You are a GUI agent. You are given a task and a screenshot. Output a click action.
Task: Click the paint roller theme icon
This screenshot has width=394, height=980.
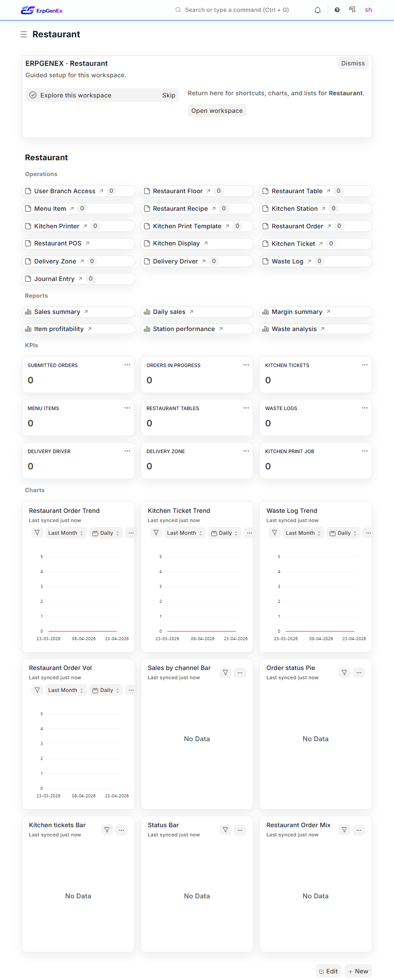point(352,10)
